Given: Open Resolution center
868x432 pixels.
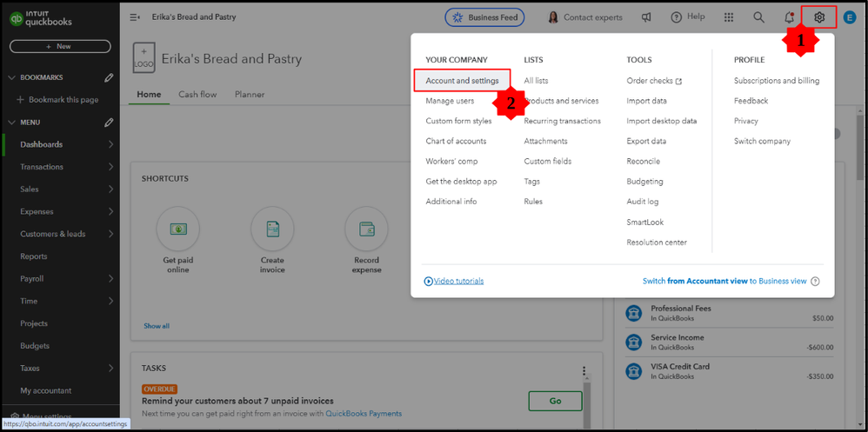Looking at the screenshot, I should [x=657, y=243].
